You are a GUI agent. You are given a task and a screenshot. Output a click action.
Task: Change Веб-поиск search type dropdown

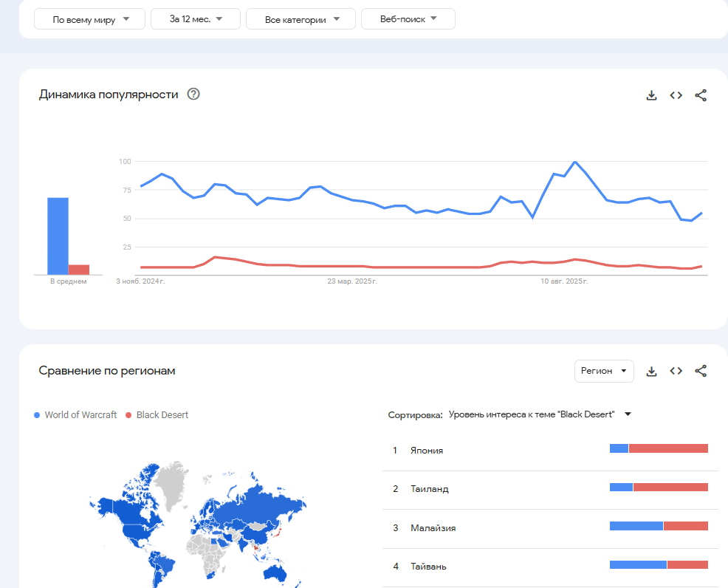pyautogui.click(x=408, y=19)
